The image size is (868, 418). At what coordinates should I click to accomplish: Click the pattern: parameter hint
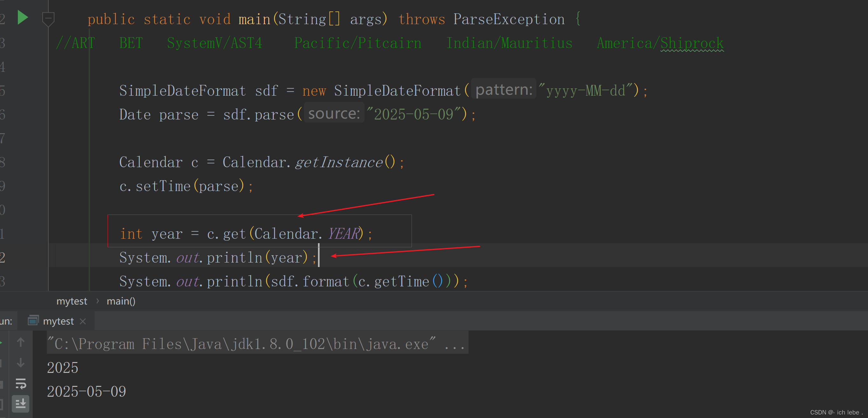click(504, 90)
